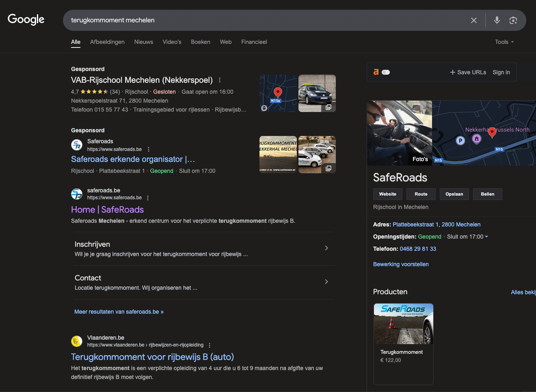Click the orange extension logo icon

click(376, 72)
